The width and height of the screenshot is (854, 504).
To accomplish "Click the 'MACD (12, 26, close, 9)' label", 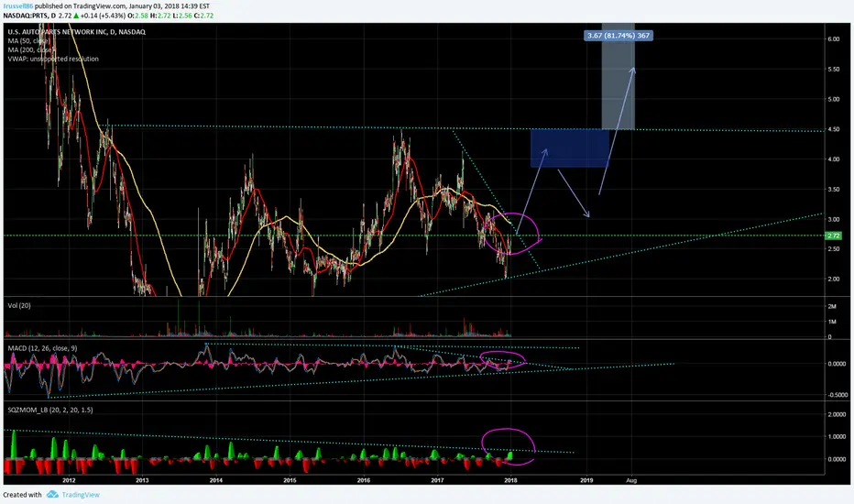I will pyautogui.click(x=42, y=348).
